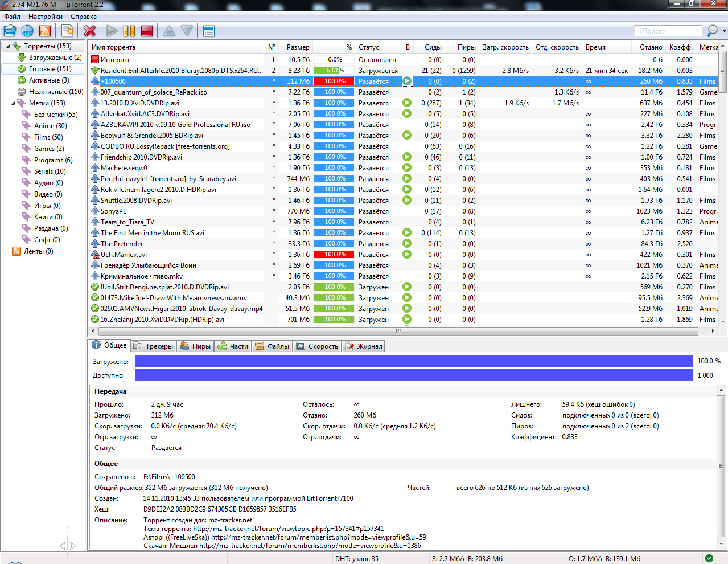The image size is (728, 564).
Task: Click stream play icon on 13.2010.D.XviD row
Action: coord(407,103)
